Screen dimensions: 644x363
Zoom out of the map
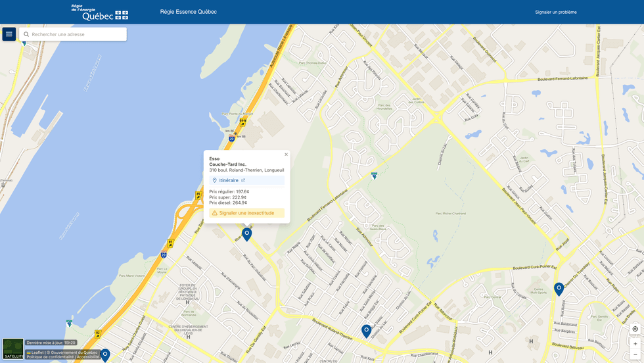(635, 355)
